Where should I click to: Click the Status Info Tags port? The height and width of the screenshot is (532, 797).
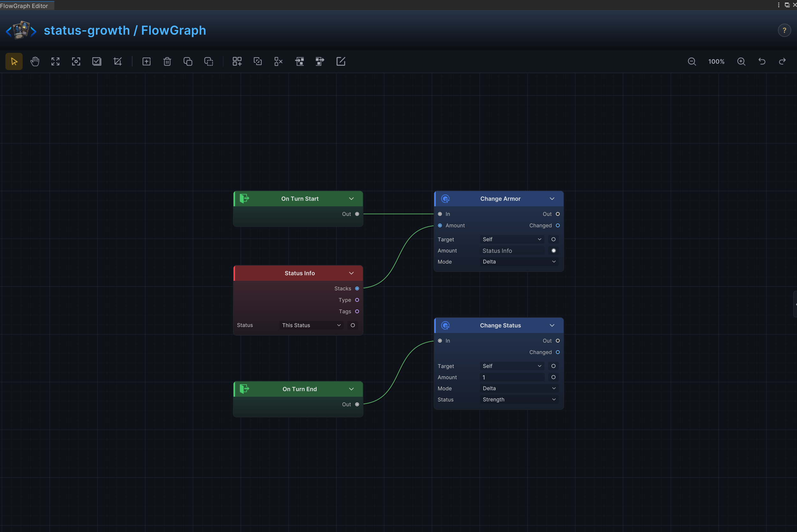click(x=357, y=311)
